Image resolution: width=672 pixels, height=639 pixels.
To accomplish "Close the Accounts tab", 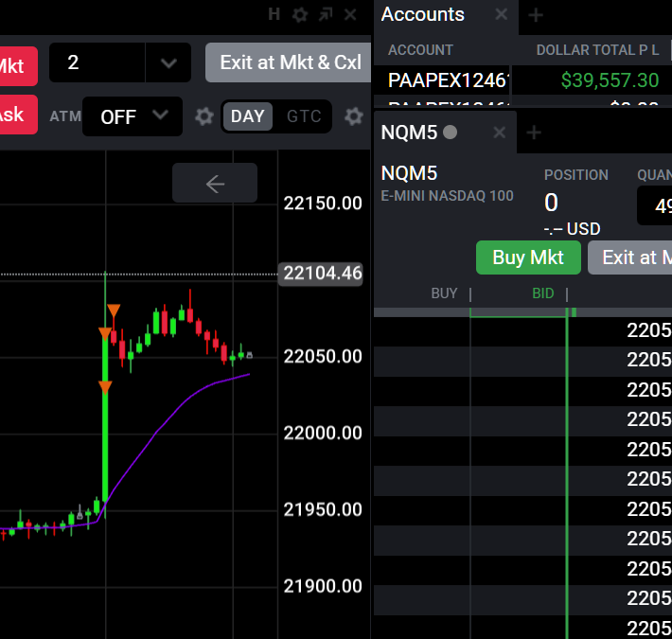I will (501, 14).
